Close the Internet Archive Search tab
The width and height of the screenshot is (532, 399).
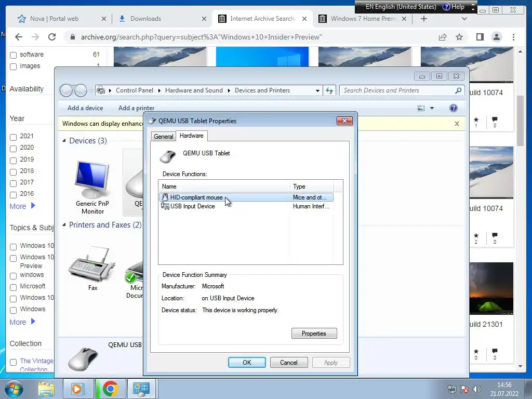(304, 19)
